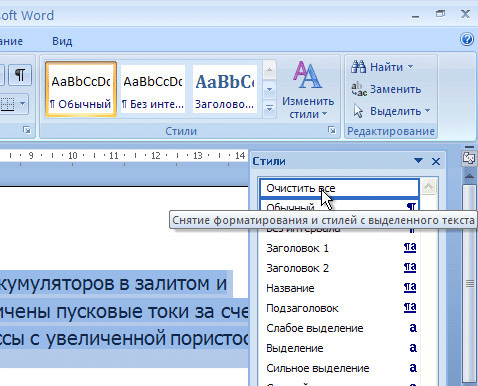The height and width of the screenshot is (386, 478).
Task: Click character icon beside Сильное выделение
Action: click(x=413, y=368)
